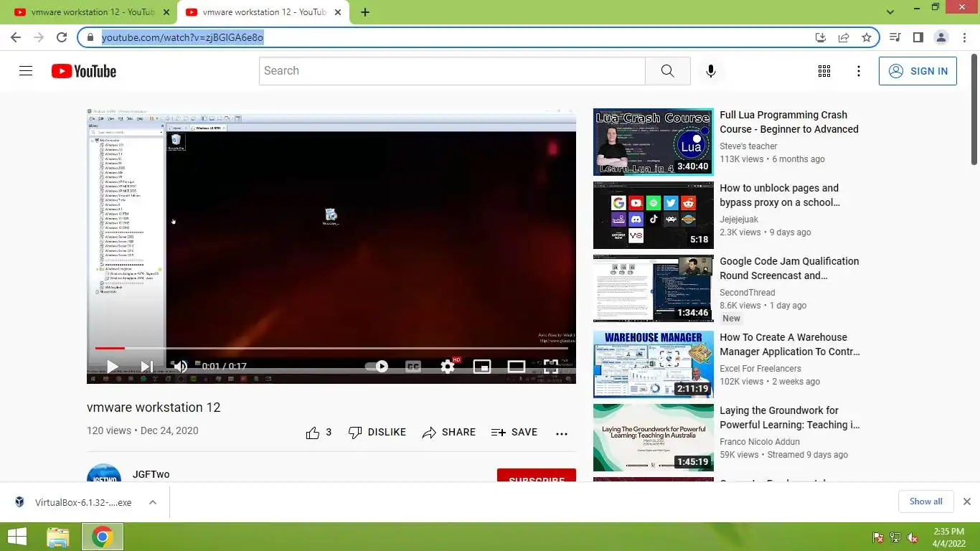Click the SecondThread channel name

click(x=748, y=293)
